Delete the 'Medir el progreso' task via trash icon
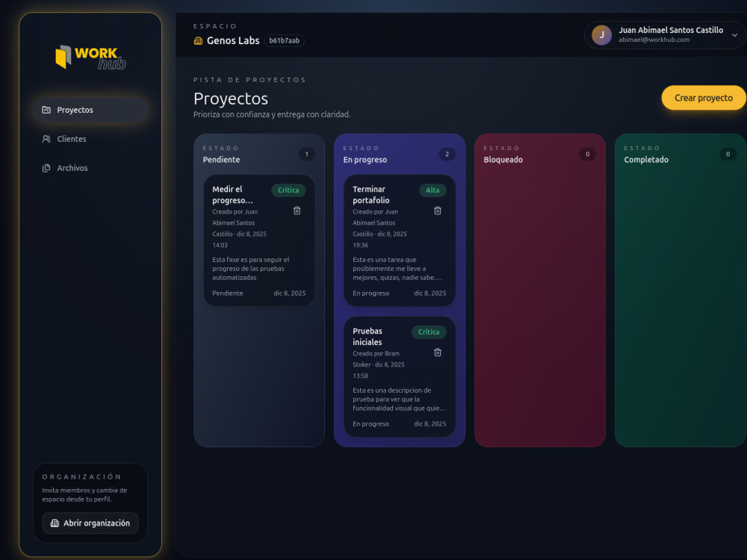The width and height of the screenshot is (747, 560). point(297,210)
